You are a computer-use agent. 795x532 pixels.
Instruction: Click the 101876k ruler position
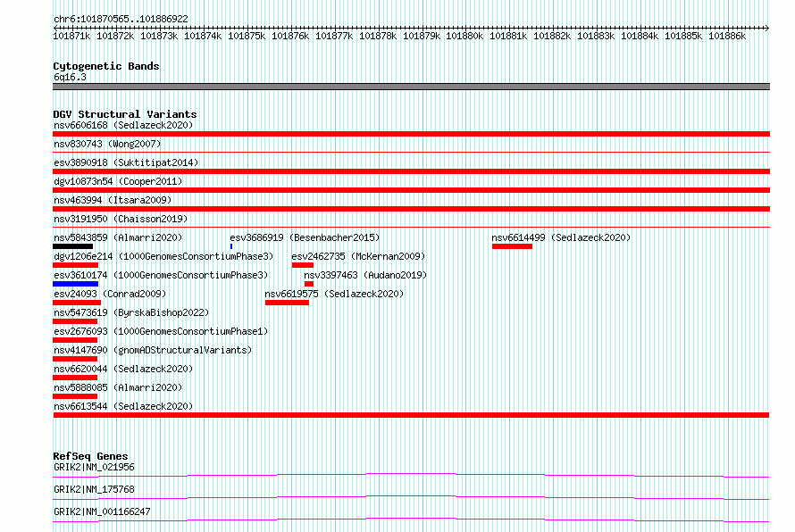290,36
